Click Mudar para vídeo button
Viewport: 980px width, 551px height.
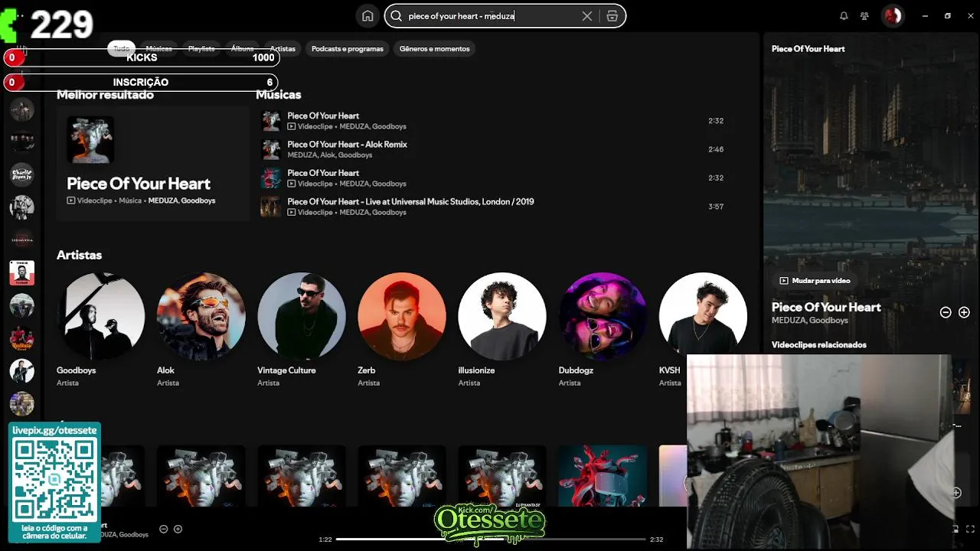tap(815, 281)
